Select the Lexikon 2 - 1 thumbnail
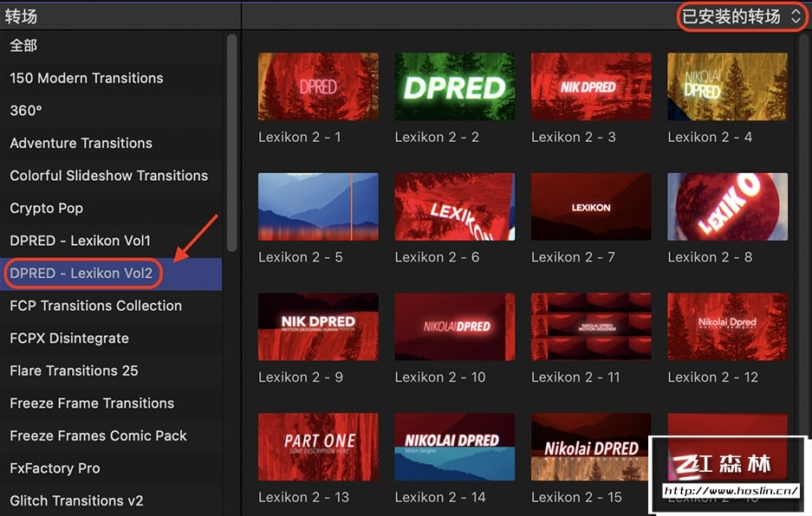 click(x=318, y=87)
